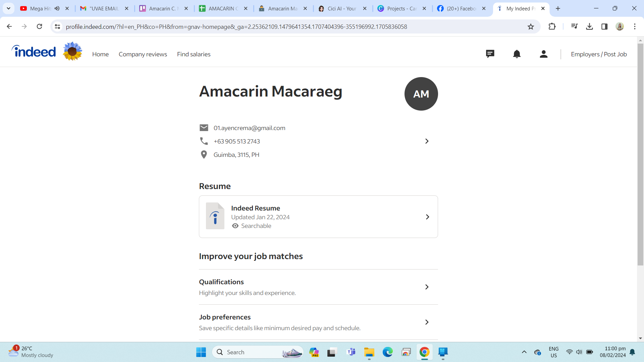Click the Indeed logo
Image resolution: width=644 pixels, height=362 pixels.
[34, 52]
